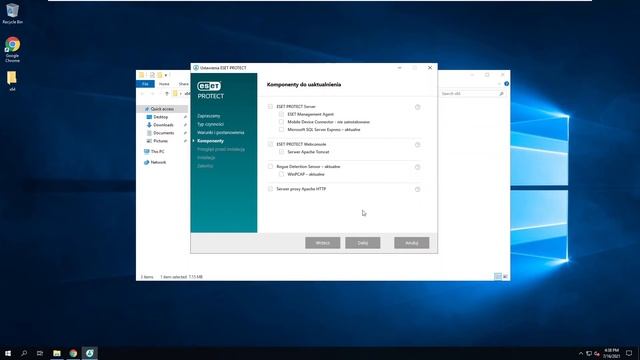Select the Google Chrome desktop icon
Viewport: 640px width, 360px height.
12,49
